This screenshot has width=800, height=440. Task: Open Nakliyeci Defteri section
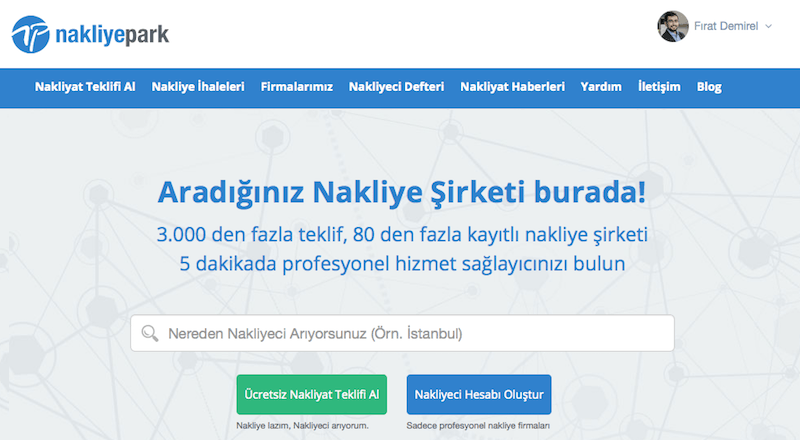[x=396, y=87]
